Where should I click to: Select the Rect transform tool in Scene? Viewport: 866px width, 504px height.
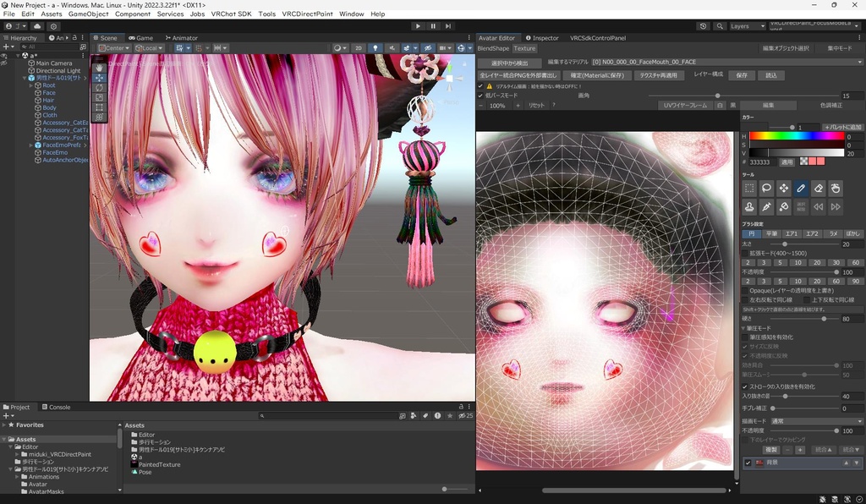100,107
